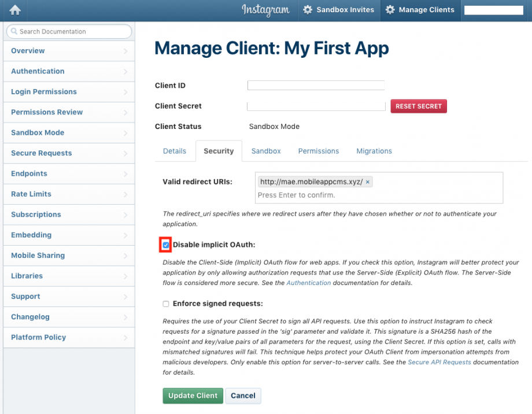Click the home icon in top bar
532x414 pixels.
coord(15,10)
